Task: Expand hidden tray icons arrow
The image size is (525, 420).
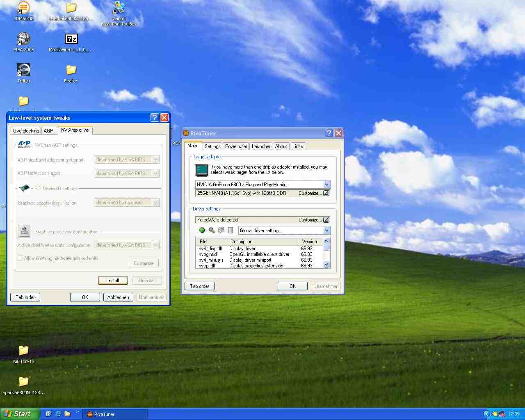Action: click(x=486, y=414)
